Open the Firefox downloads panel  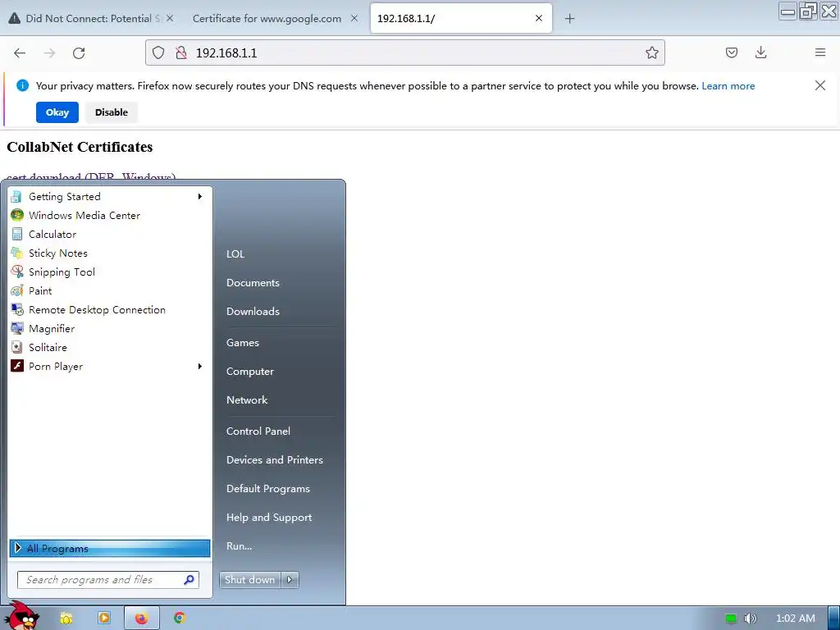pos(760,52)
